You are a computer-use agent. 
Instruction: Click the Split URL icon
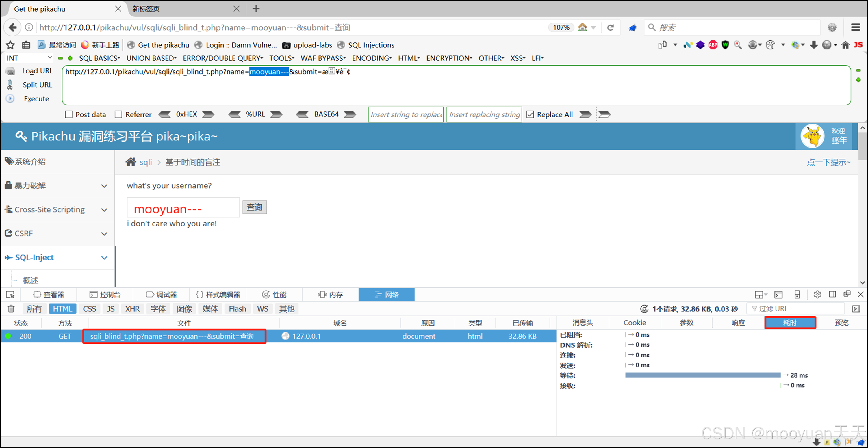coord(10,85)
